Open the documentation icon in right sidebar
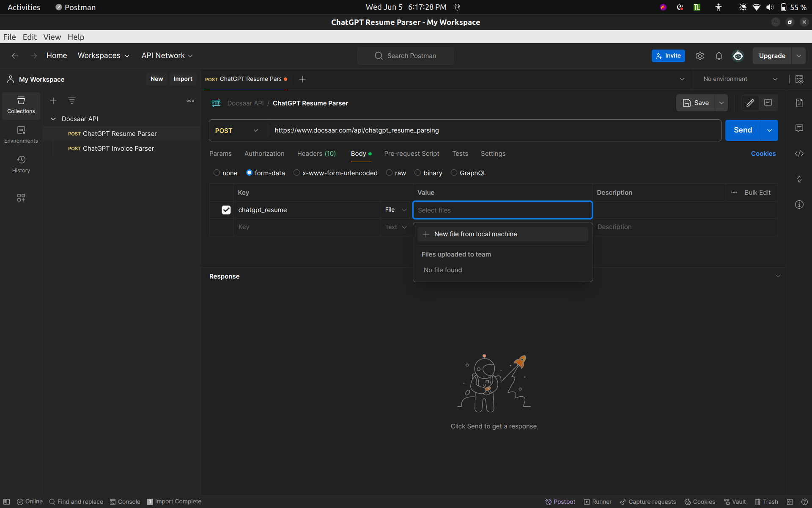 click(x=799, y=103)
